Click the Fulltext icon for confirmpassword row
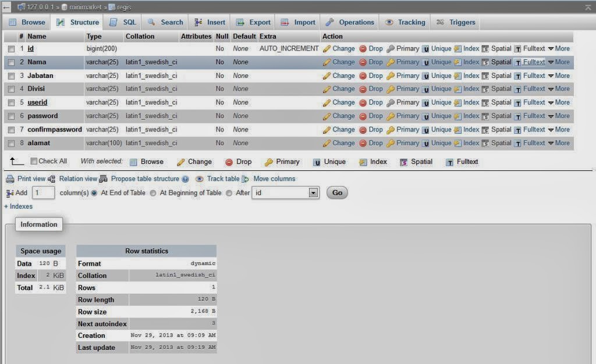This screenshot has width=596, height=364. (517, 130)
